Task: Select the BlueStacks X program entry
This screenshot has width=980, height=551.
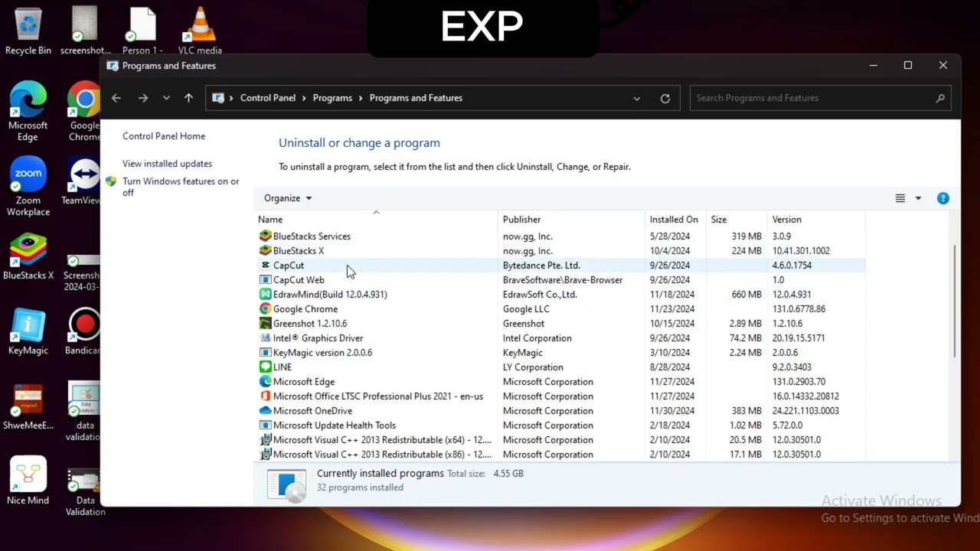Action: 560,251
